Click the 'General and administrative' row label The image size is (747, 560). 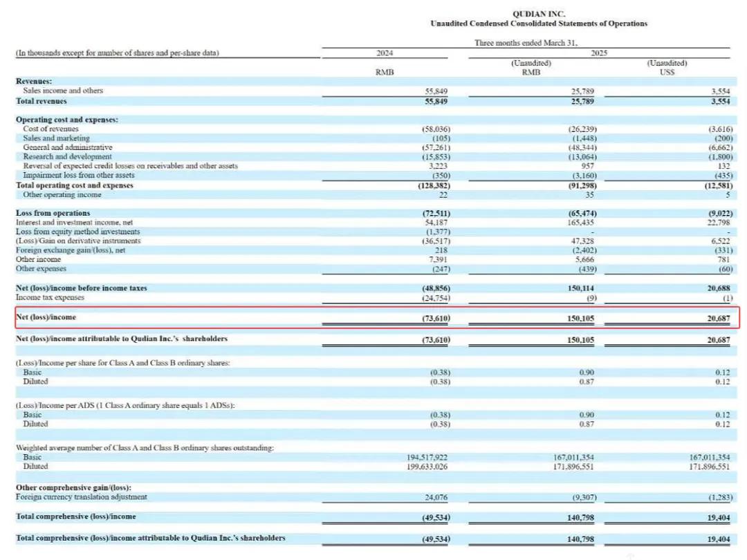click(x=68, y=147)
